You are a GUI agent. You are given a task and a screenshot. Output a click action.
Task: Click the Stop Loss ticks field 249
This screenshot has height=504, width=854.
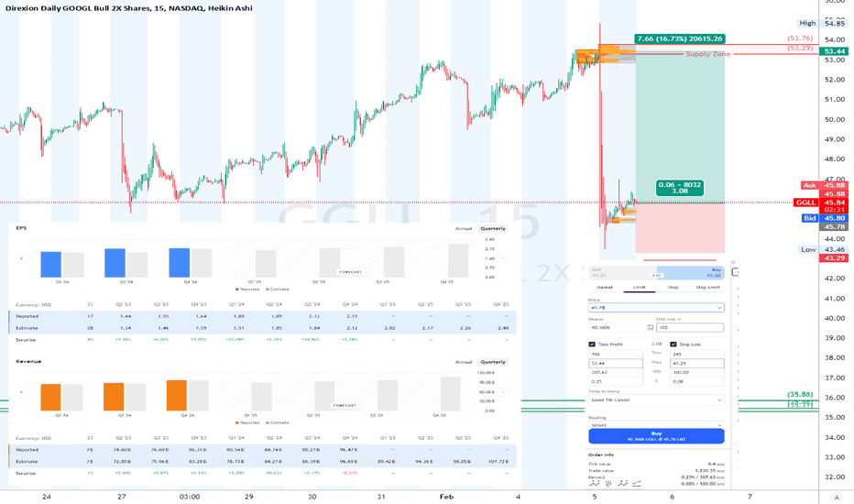point(697,354)
